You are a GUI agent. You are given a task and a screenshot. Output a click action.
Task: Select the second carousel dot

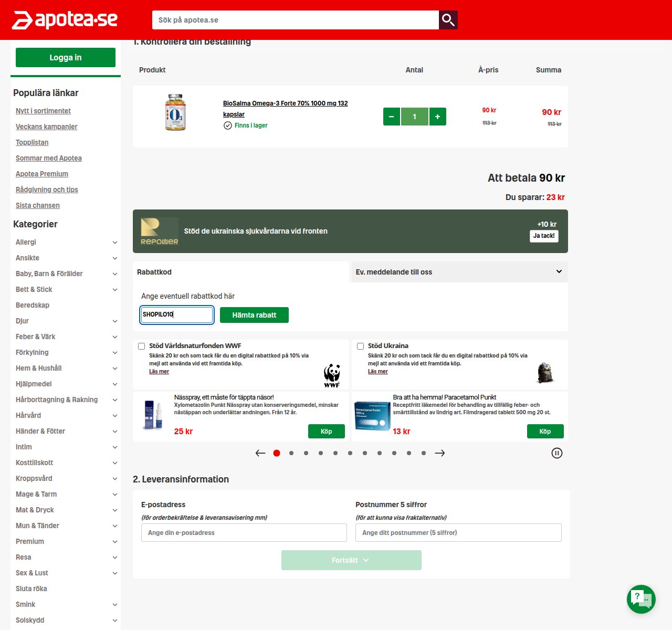tap(291, 453)
